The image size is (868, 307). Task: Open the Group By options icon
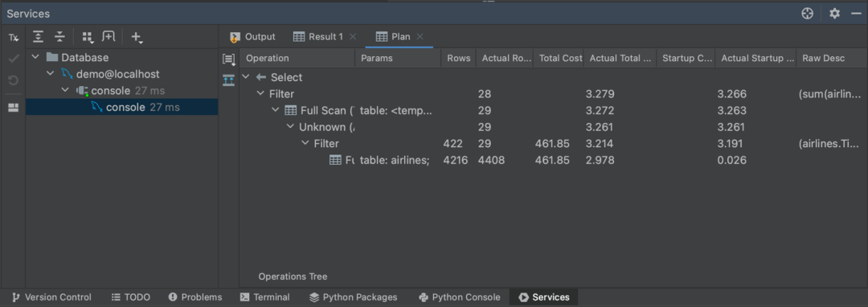tap(88, 37)
